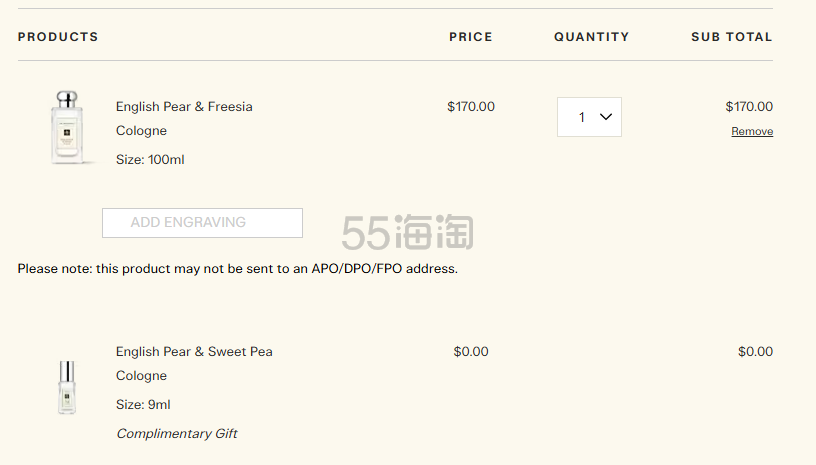
Task: Open the English Pear & Freesia product name
Action: (x=184, y=107)
